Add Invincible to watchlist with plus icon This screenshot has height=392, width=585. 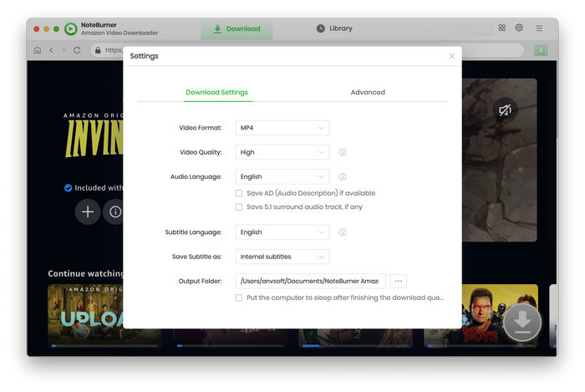click(88, 211)
